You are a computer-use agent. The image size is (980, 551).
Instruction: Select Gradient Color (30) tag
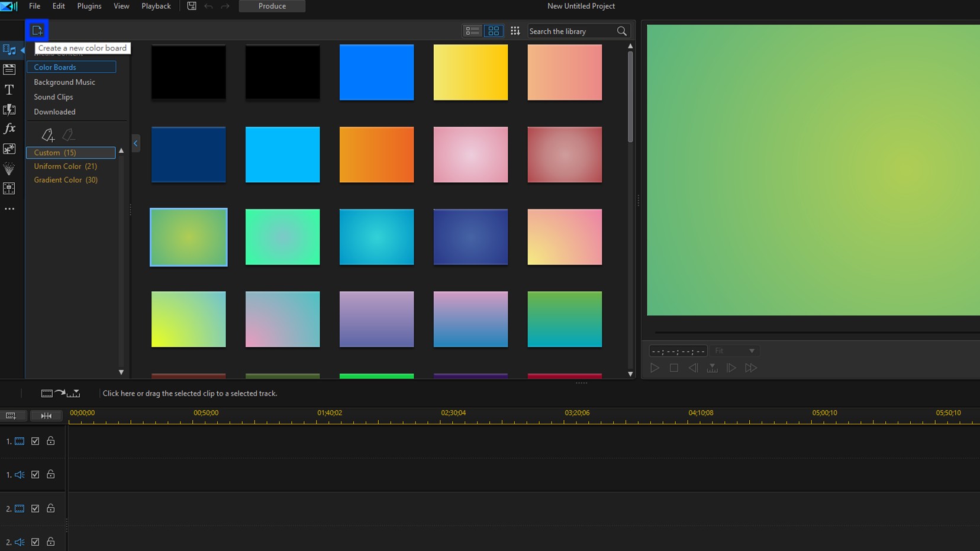point(66,180)
